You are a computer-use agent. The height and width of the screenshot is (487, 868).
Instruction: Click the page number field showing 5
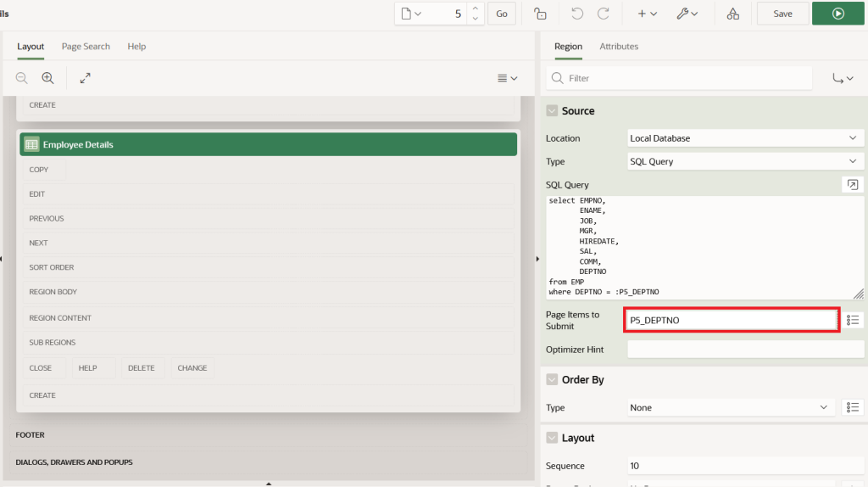click(448, 14)
